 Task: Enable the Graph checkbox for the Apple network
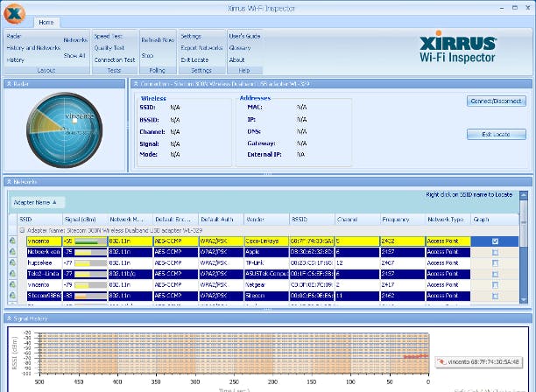[x=496, y=252]
